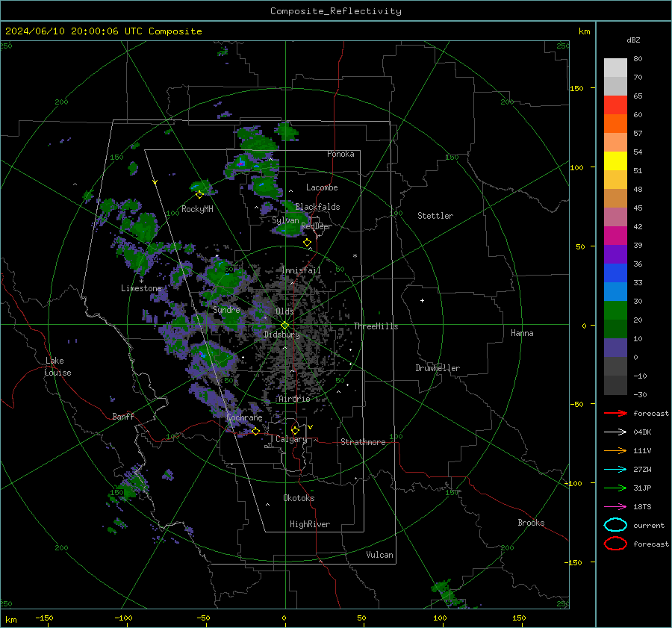Click the green 31JP arrow legend icon
672x628 pixels.
615,488
